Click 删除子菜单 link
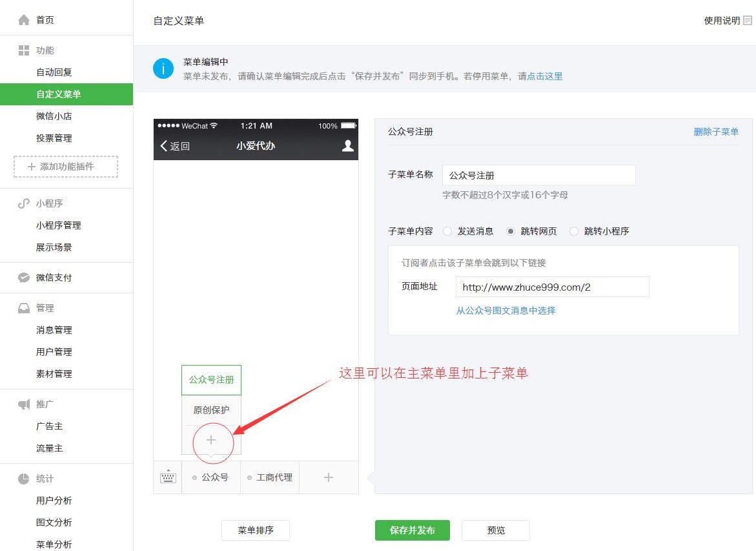 tap(716, 132)
